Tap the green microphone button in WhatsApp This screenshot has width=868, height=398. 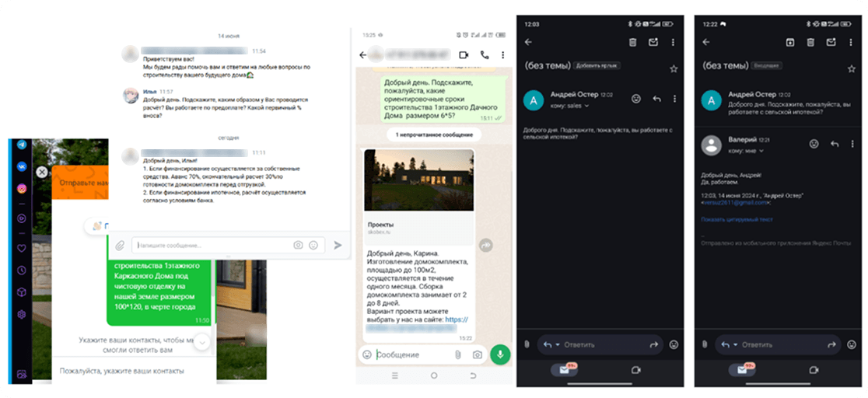pos(500,354)
